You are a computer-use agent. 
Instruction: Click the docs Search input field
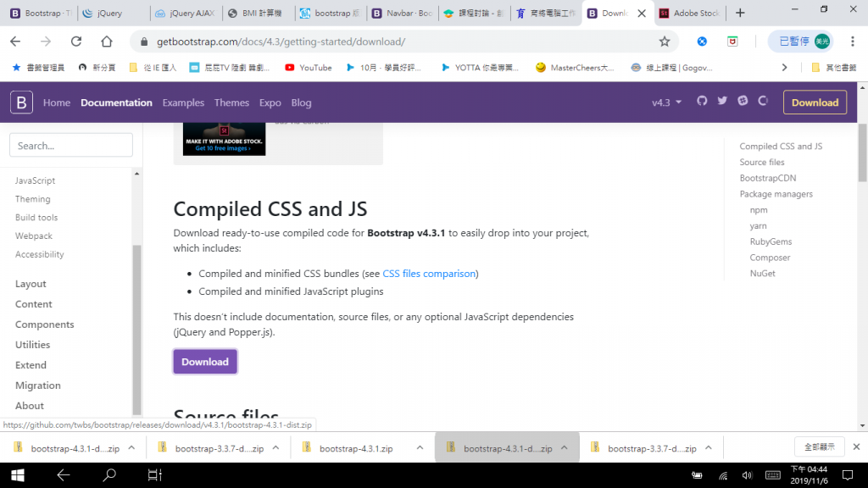71,146
